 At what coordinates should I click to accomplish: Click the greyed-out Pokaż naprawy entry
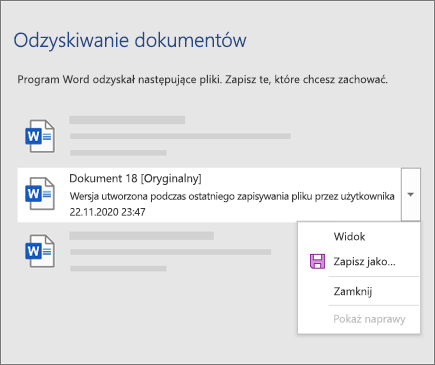pos(369,319)
